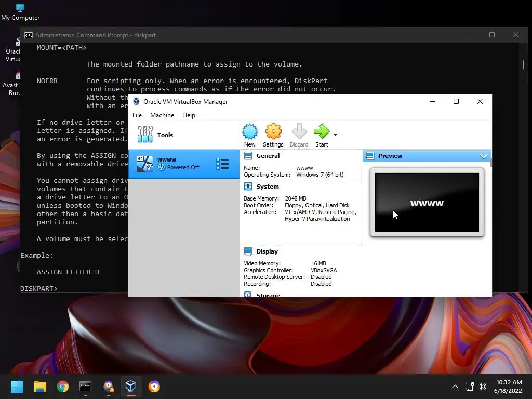Click the Windows 7 (64-bit) value
This screenshot has height=399, width=532.
(x=320, y=175)
